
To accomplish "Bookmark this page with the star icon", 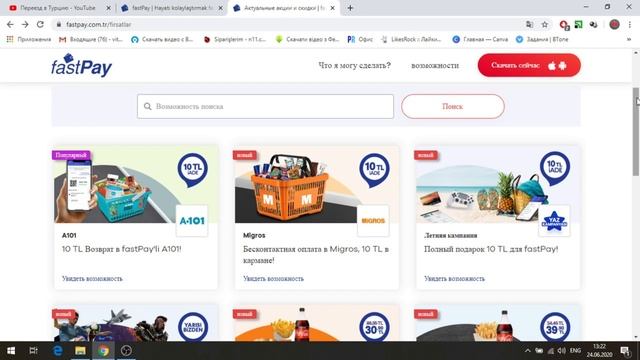I will [544, 24].
